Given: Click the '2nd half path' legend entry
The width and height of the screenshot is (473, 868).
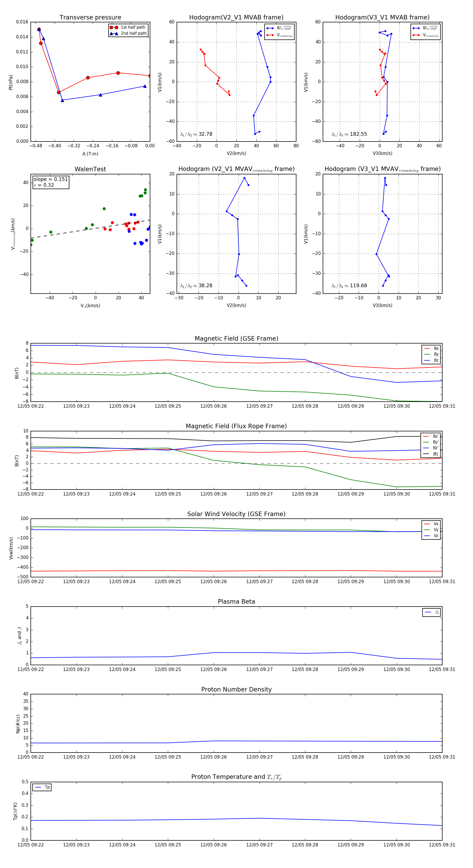Looking at the screenshot, I should click(x=128, y=33).
